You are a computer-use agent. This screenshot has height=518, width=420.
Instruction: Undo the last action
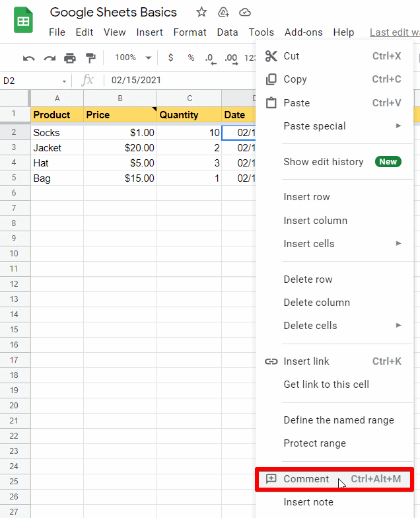[x=29, y=58]
